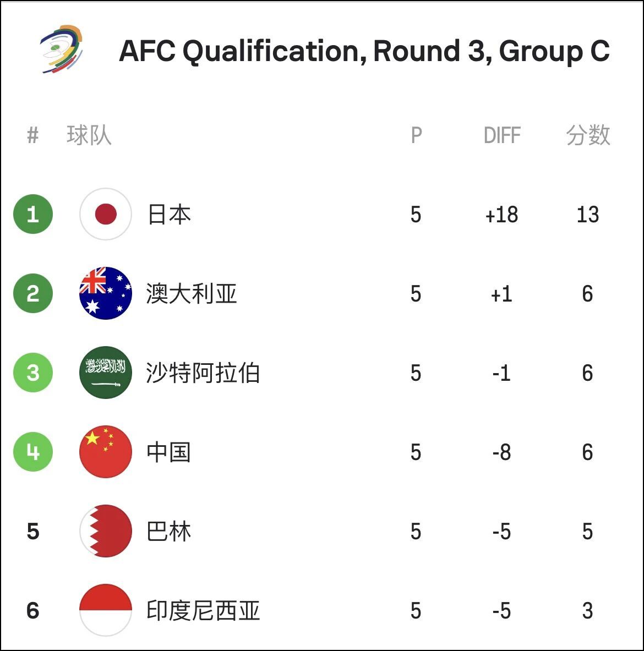
Task: Click the Australia flag icon
Action: (x=106, y=293)
